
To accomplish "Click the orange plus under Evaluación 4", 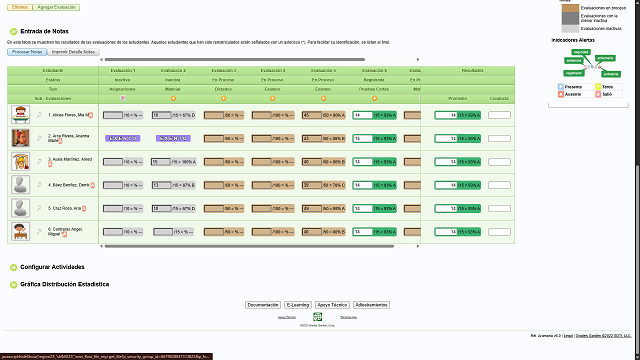I will pyautogui.click(x=272, y=98).
